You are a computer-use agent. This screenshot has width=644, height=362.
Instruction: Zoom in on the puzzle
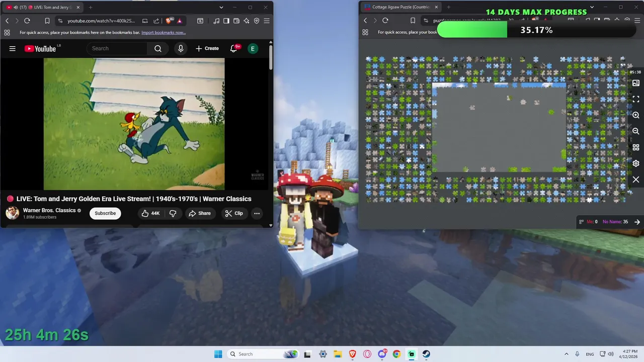(x=636, y=115)
